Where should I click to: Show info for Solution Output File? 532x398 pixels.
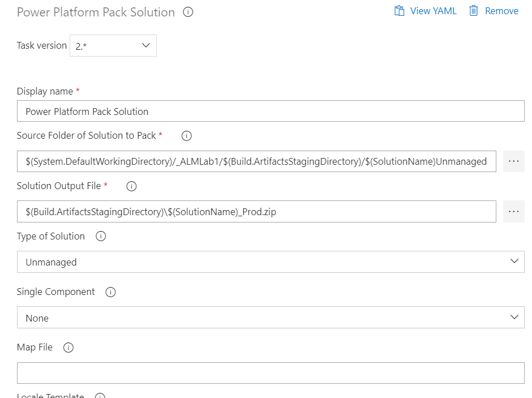click(131, 186)
